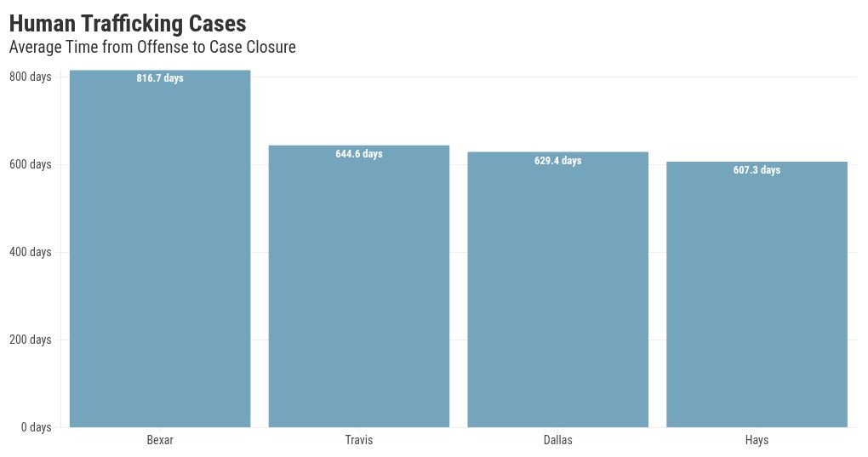Click the 644.6 days data label
Screen dimensions: 868x457
point(359,154)
